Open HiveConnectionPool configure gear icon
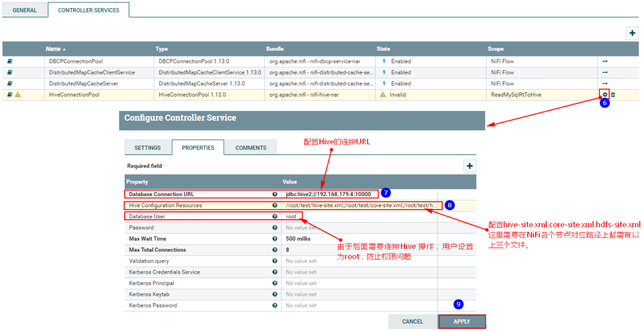 click(x=605, y=95)
